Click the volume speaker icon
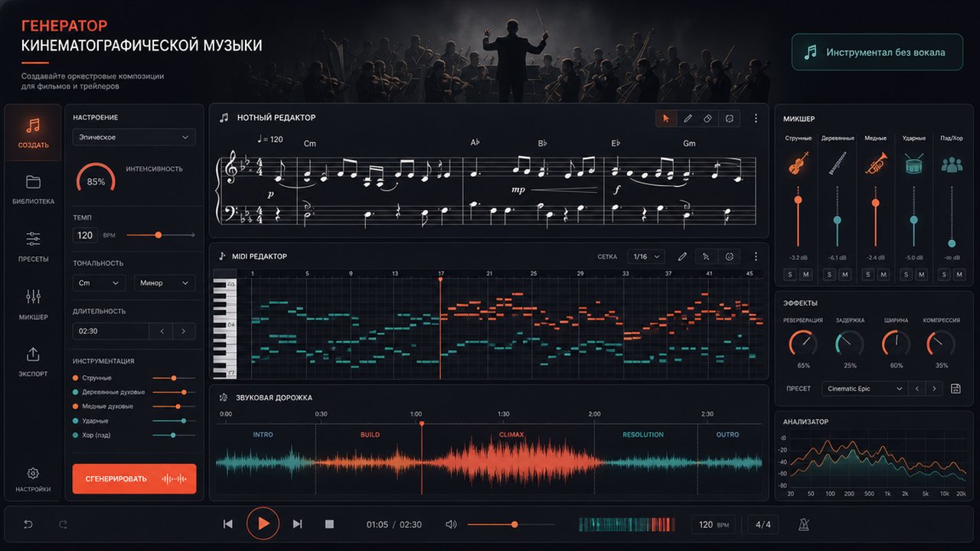The width and height of the screenshot is (980, 551). (451, 524)
